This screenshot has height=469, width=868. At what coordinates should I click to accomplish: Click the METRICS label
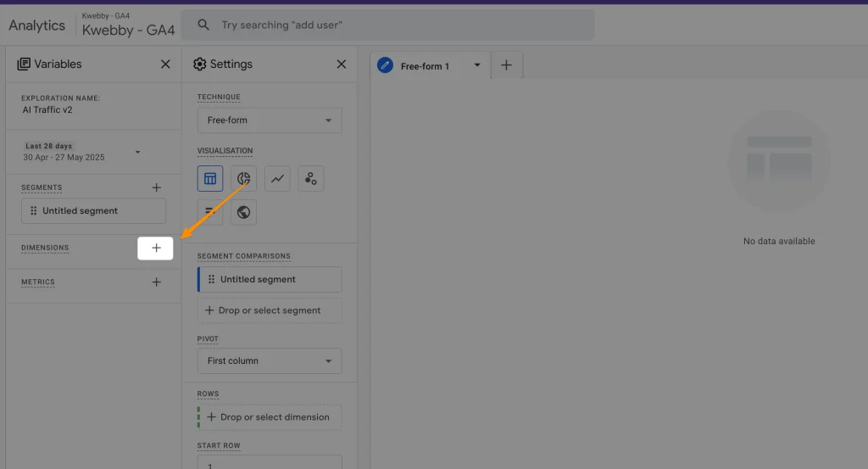pyautogui.click(x=38, y=282)
